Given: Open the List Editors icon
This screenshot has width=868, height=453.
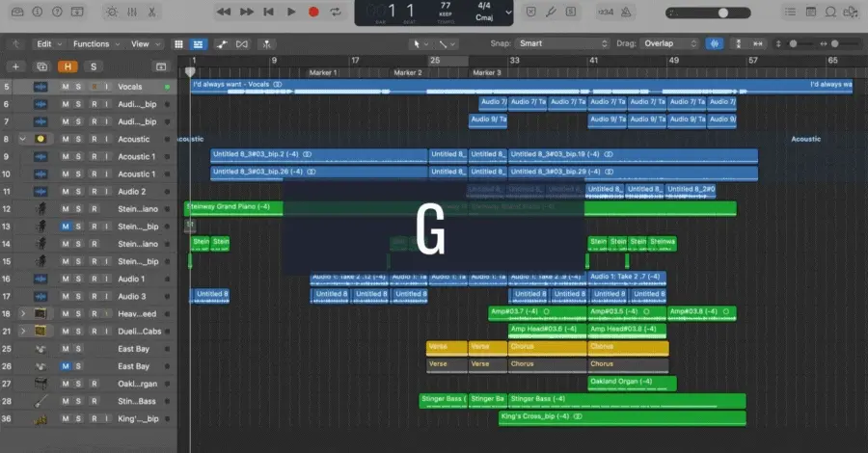Looking at the screenshot, I should click(x=791, y=12).
